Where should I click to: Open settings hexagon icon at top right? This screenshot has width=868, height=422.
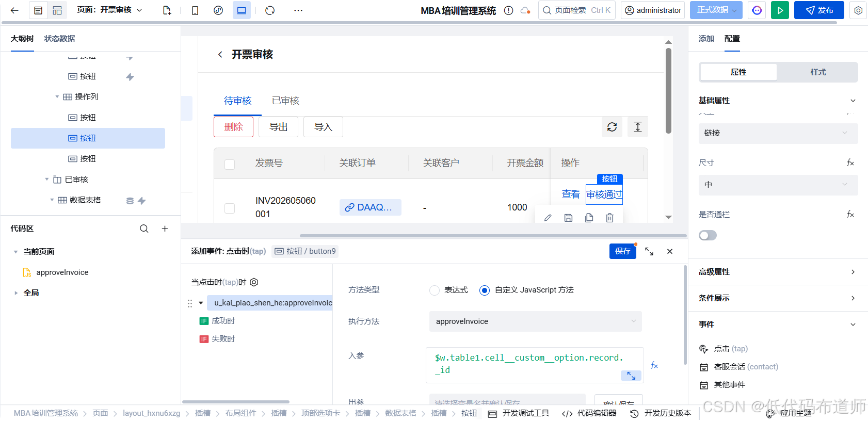pos(858,10)
